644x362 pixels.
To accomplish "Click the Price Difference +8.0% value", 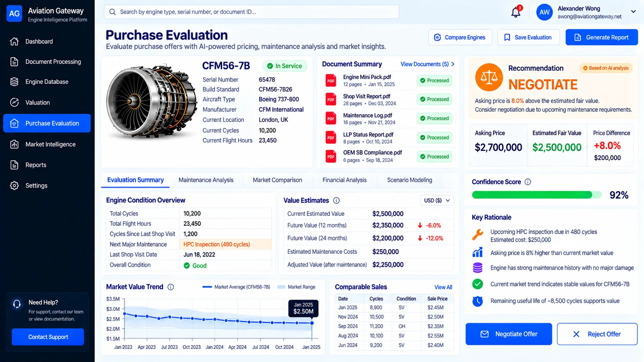I will point(607,146).
